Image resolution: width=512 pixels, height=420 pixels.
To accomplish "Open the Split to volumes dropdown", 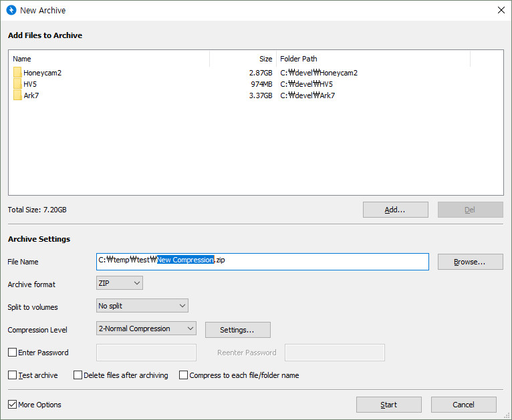I will (x=142, y=306).
